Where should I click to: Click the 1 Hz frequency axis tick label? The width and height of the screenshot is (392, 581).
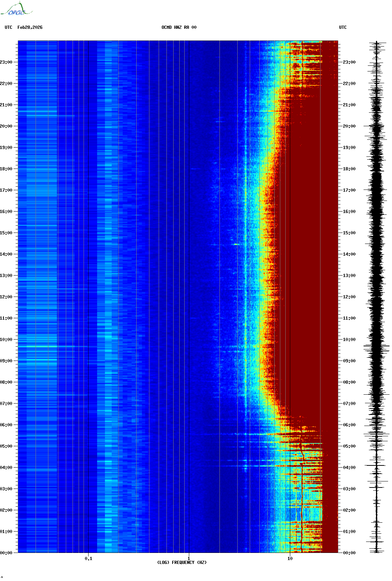pos(189,559)
